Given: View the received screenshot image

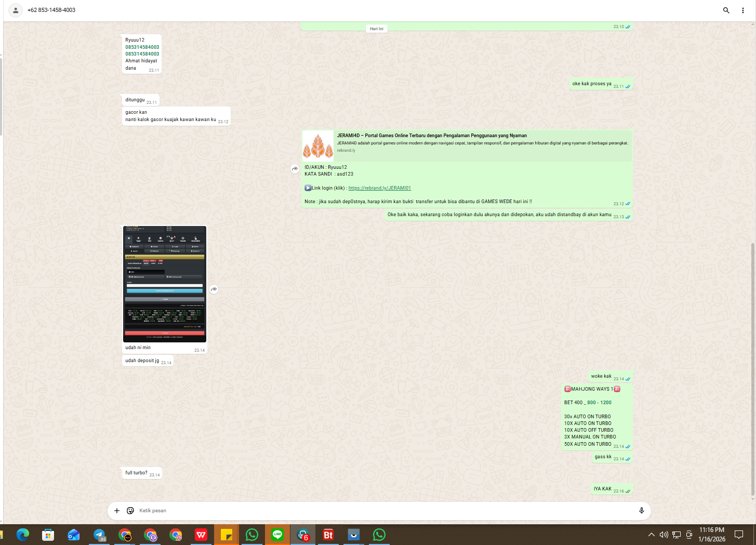Looking at the screenshot, I should [165, 284].
